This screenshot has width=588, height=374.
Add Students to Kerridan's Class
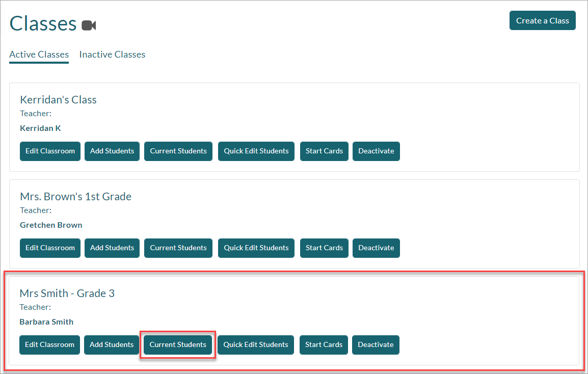coord(112,151)
